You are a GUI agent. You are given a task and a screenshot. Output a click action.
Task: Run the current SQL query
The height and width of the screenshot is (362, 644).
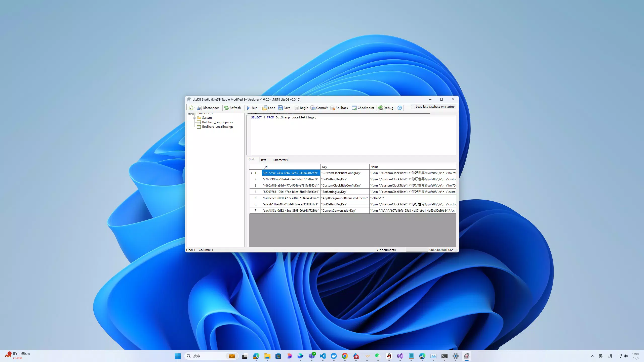pyautogui.click(x=252, y=108)
